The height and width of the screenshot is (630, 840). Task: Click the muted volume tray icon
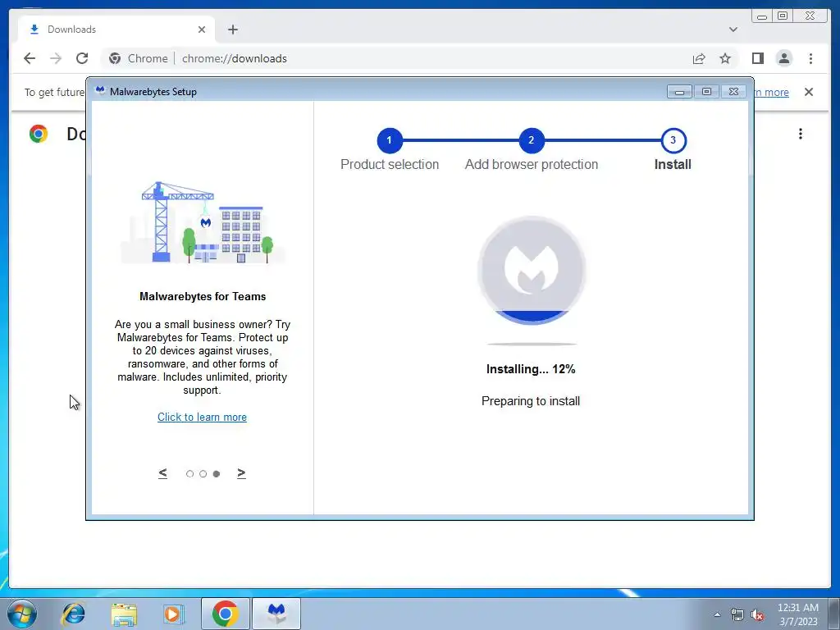click(x=757, y=614)
